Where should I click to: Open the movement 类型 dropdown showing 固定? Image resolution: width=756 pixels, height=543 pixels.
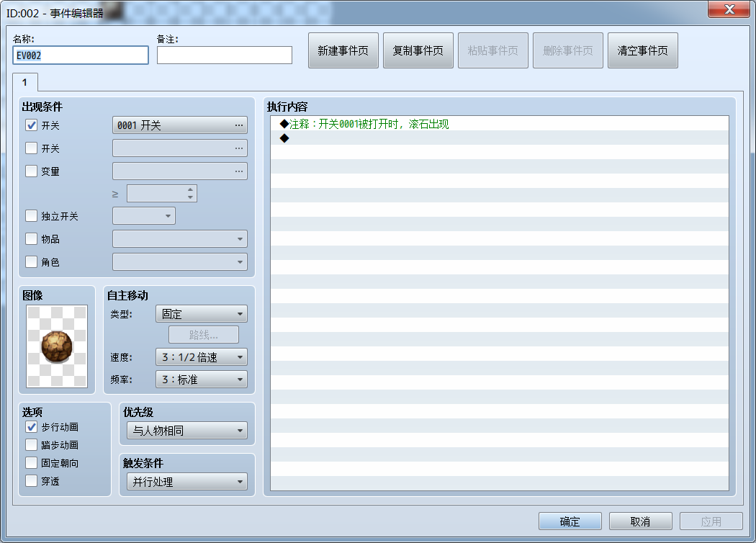202,314
